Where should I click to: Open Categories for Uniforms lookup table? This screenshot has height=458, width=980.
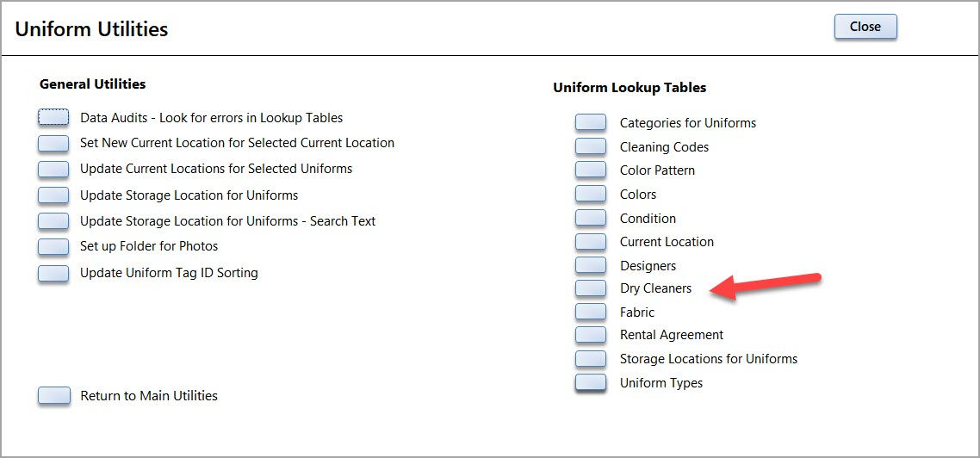(x=591, y=123)
